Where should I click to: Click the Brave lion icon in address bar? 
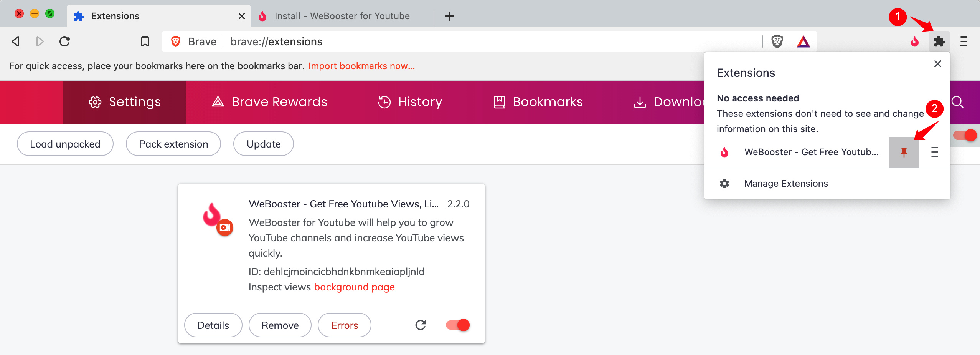(176, 41)
